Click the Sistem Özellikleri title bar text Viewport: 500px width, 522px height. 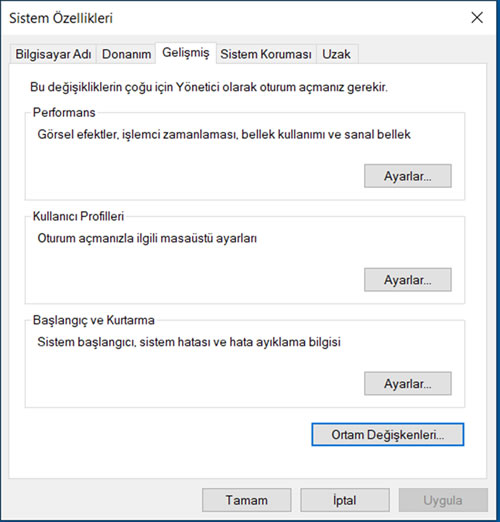61,18
